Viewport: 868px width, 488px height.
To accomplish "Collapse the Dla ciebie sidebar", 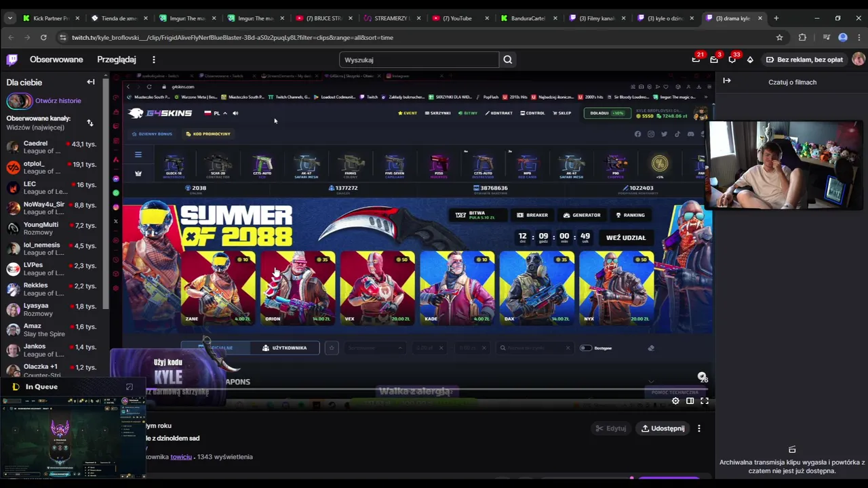I will (x=91, y=82).
